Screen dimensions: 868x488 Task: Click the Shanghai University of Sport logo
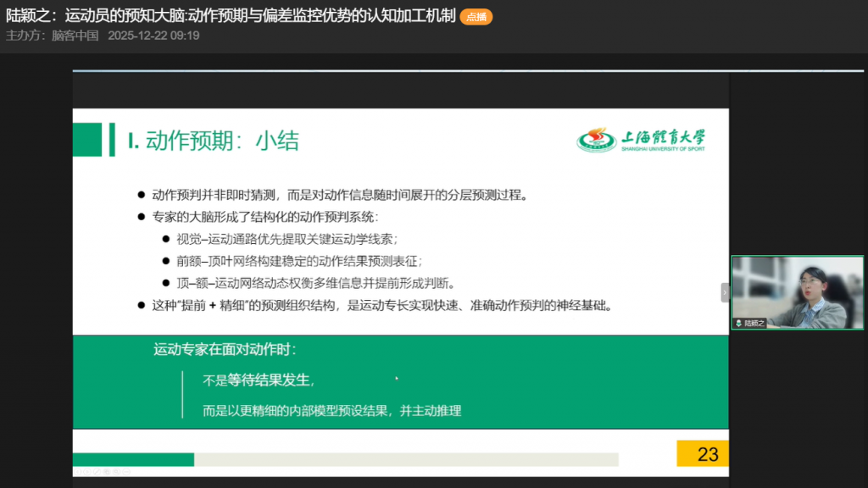pyautogui.click(x=641, y=139)
